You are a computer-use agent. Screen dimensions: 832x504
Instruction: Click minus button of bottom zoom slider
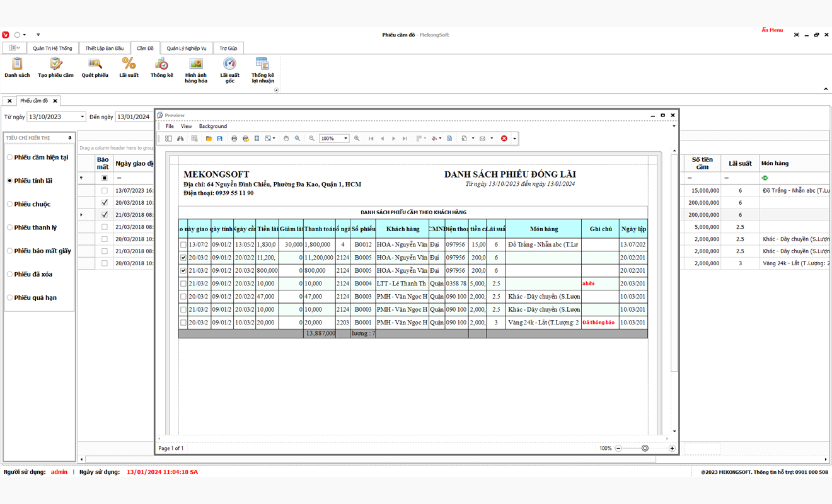tap(618, 448)
